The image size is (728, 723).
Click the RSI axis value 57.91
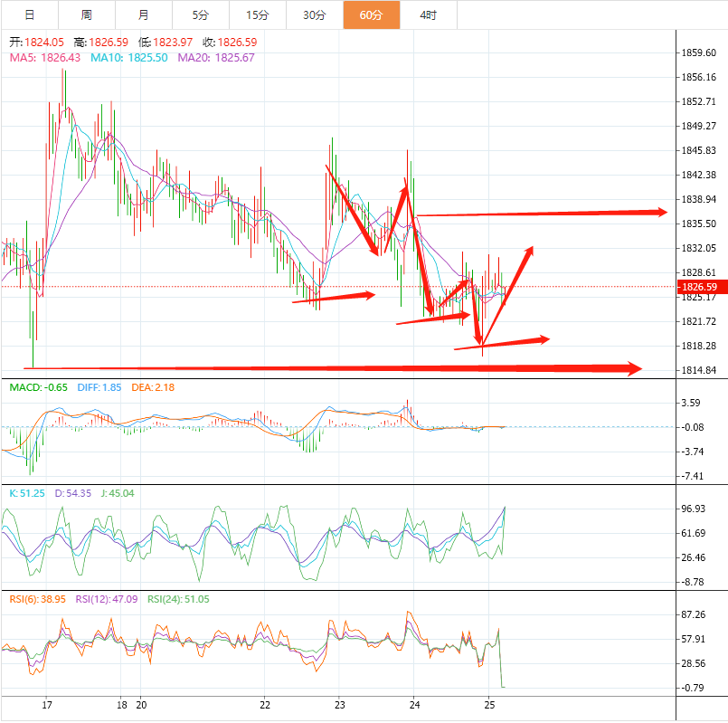click(x=693, y=640)
